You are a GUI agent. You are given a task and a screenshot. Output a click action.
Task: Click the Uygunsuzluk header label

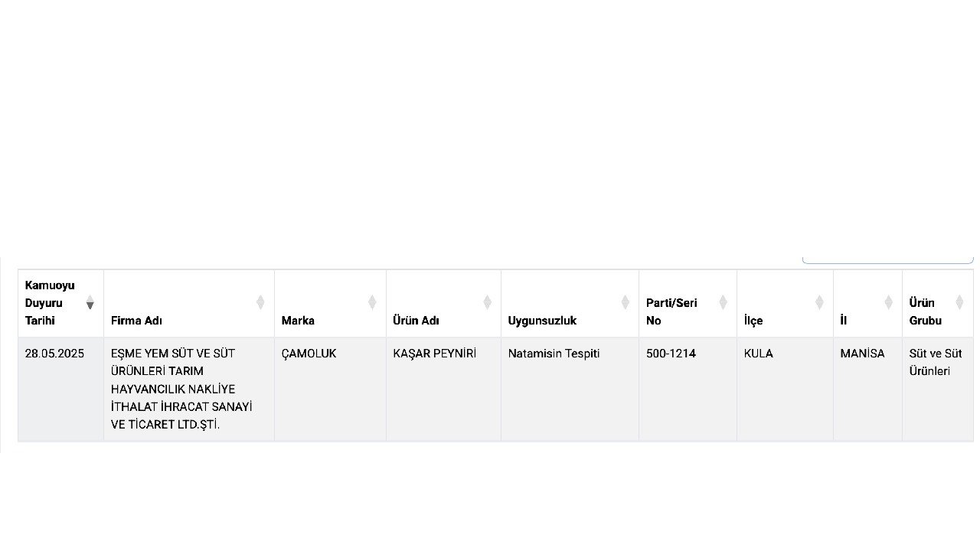click(x=542, y=321)
